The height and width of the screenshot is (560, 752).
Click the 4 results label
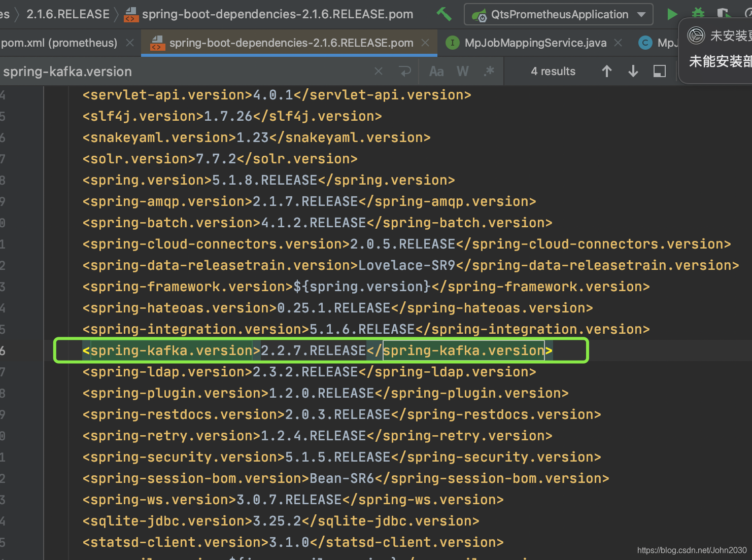[553, 71]
